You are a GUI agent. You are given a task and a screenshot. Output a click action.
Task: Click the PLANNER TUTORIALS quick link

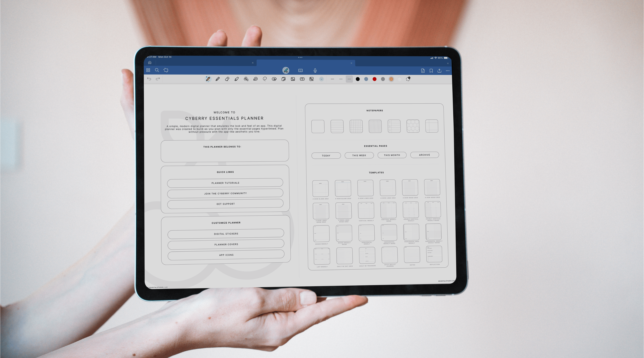pyautogui.click(x=225, y=183)
